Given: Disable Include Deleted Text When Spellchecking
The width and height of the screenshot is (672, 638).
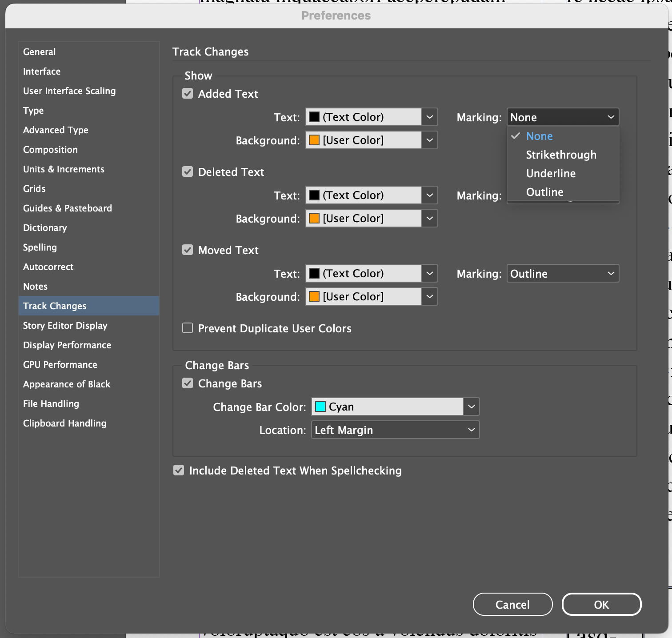Looking at the screenshot, I should point(178,470).
